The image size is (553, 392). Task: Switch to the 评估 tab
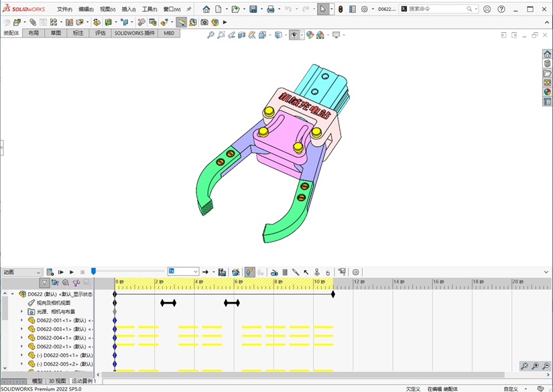point(100,33)
